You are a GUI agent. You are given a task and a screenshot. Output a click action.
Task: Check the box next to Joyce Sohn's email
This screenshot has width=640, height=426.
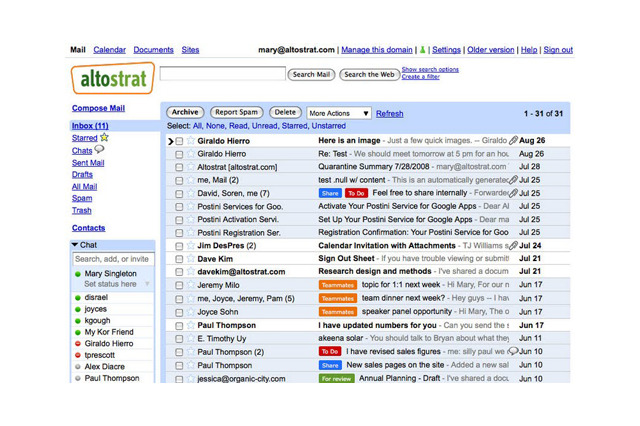tap(179, 312)
